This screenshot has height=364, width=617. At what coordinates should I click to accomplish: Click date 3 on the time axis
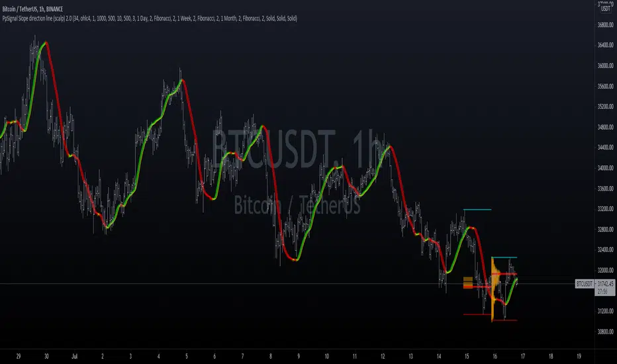point(130,357)
